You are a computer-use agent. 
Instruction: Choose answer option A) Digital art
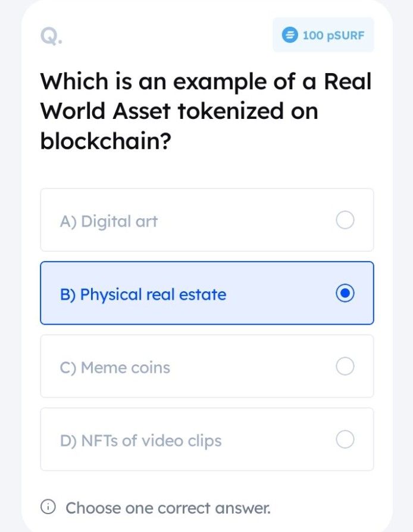coord(206,220)
